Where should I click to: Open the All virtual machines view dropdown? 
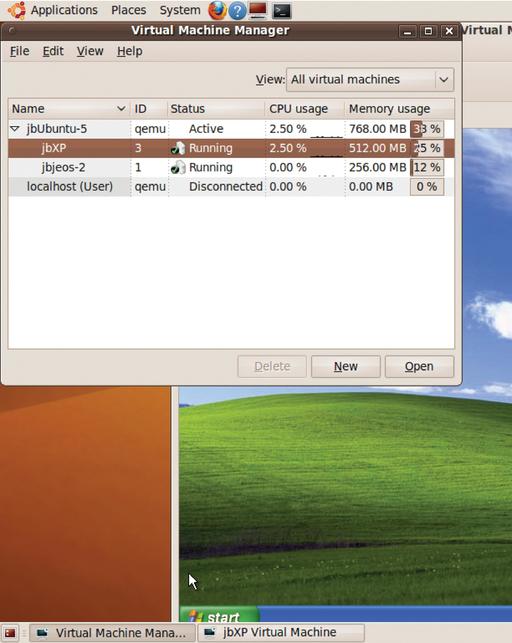[x=370, y=80]
